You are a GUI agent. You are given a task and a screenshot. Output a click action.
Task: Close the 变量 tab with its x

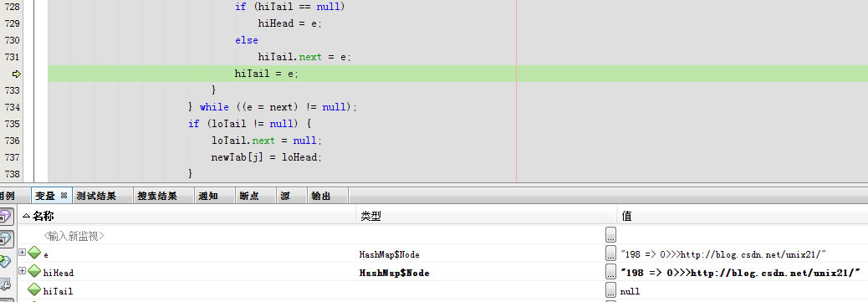[x=64, y=196]
